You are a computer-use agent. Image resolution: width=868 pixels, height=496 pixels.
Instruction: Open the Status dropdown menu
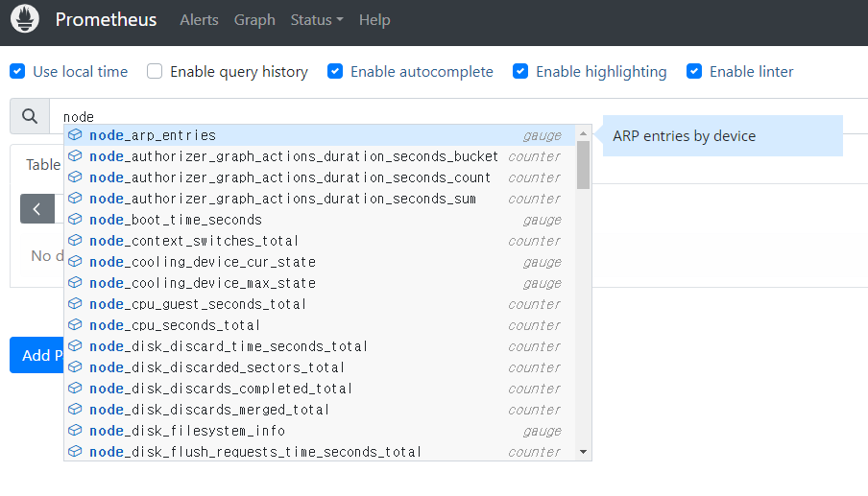point(317,20)
